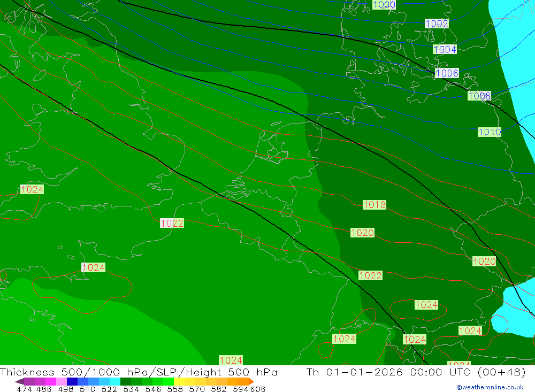Click the bright yellow legend swatch after 558

click(x=179, y=381)
